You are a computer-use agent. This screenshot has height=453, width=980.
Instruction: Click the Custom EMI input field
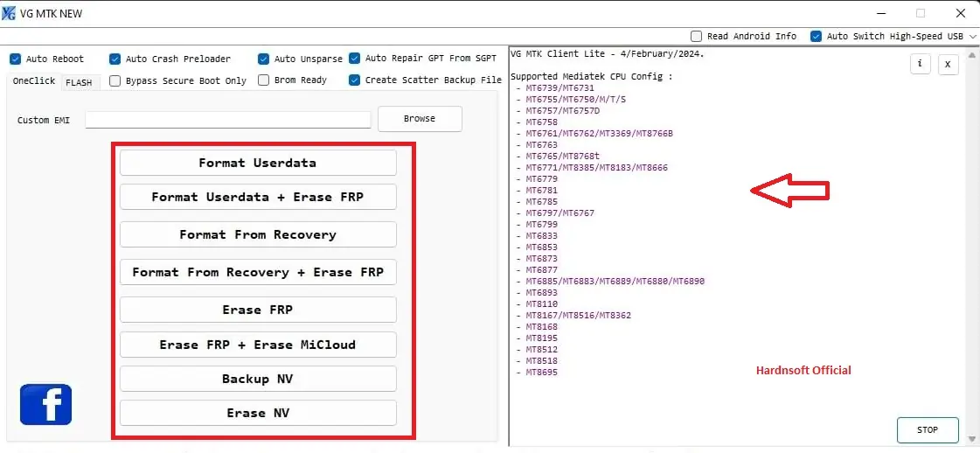(228, 119)
